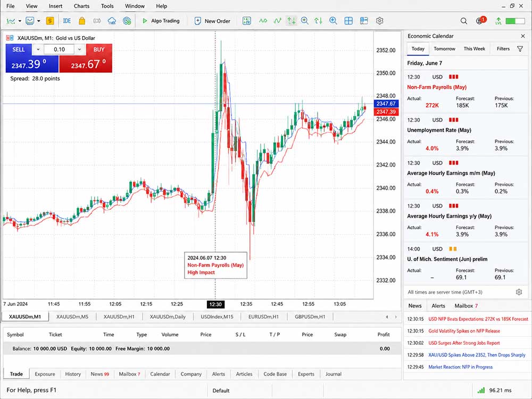
Task: Open search with the magnifier icon
Action: (463, 21)
